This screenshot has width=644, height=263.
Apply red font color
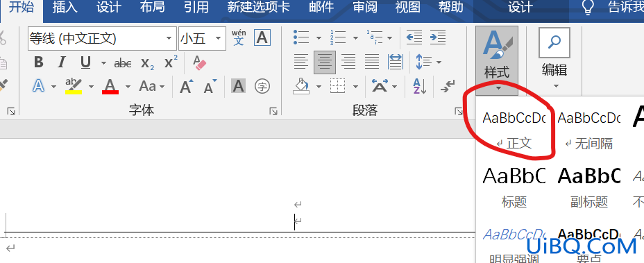click(x=110, y=86)
